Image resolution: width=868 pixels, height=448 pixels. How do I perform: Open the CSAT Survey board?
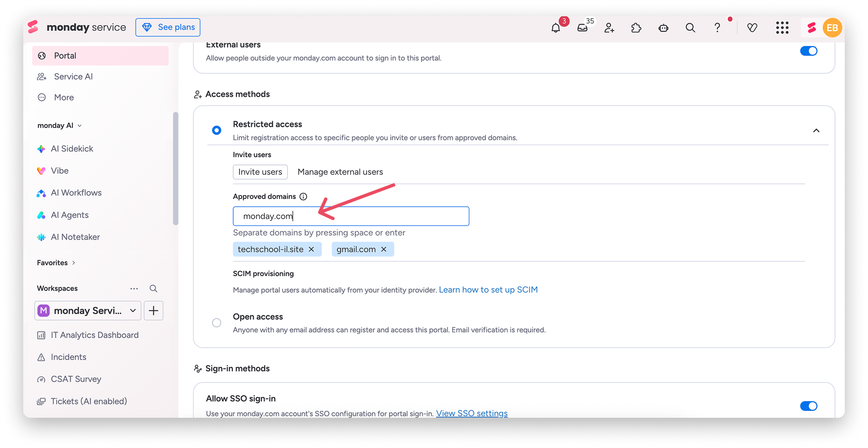click(x=76, y=379)
